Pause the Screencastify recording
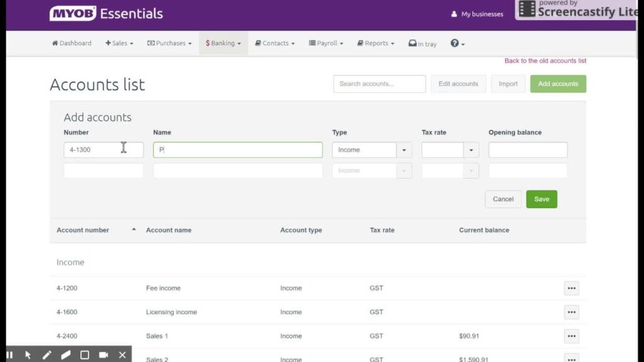This screenshot has width=644, height=362. click(9, 355)
